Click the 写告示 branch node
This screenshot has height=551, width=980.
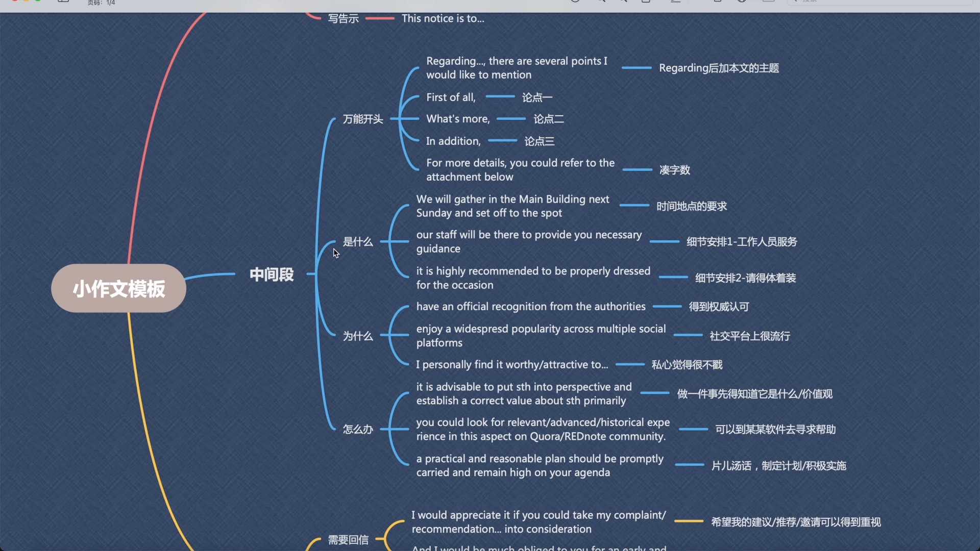342,18
